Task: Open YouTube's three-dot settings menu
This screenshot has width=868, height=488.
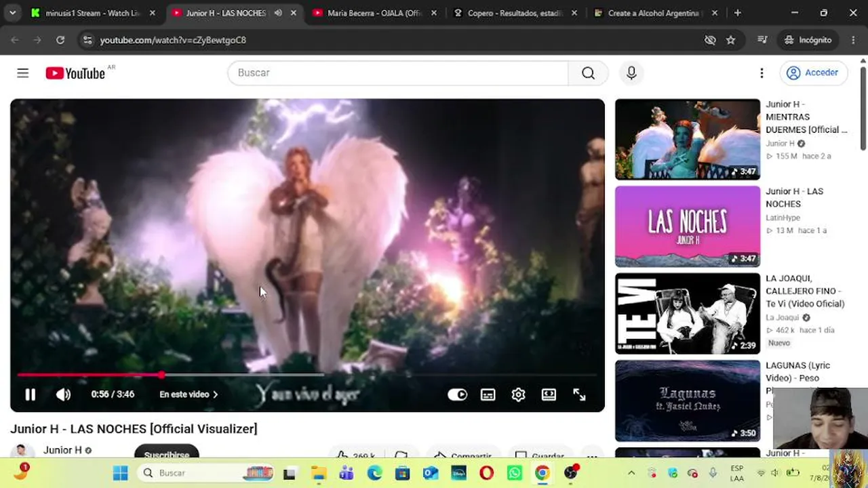Action: [762, 73]
